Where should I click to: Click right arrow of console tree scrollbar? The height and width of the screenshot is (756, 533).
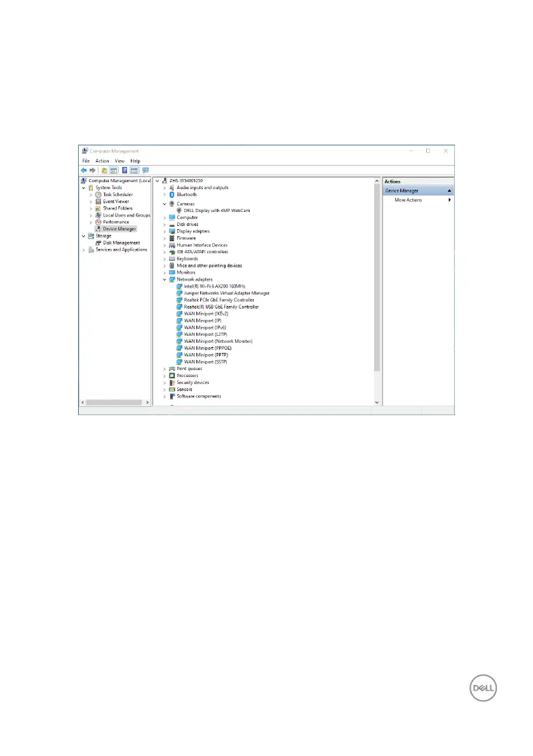pyautogui.click(x=147, y=402)
